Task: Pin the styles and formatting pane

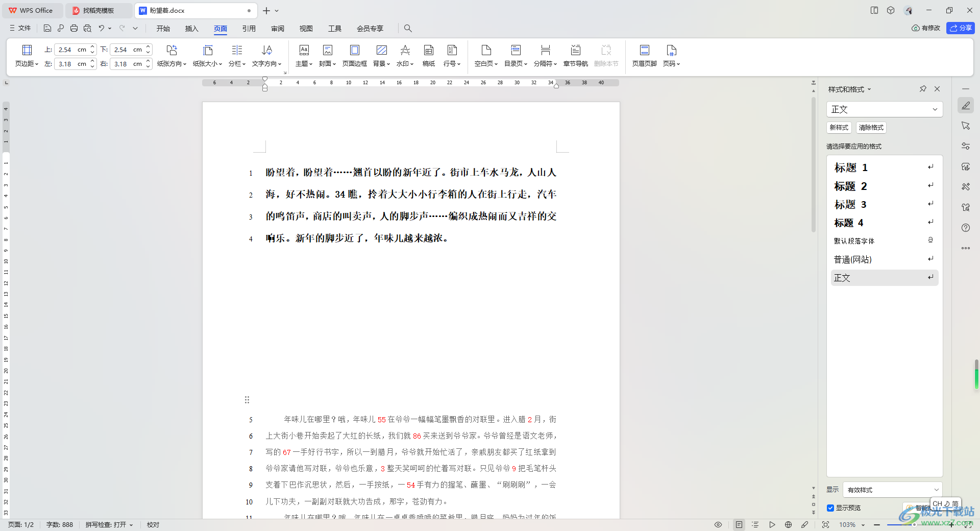Action: [x=923, y=89]
